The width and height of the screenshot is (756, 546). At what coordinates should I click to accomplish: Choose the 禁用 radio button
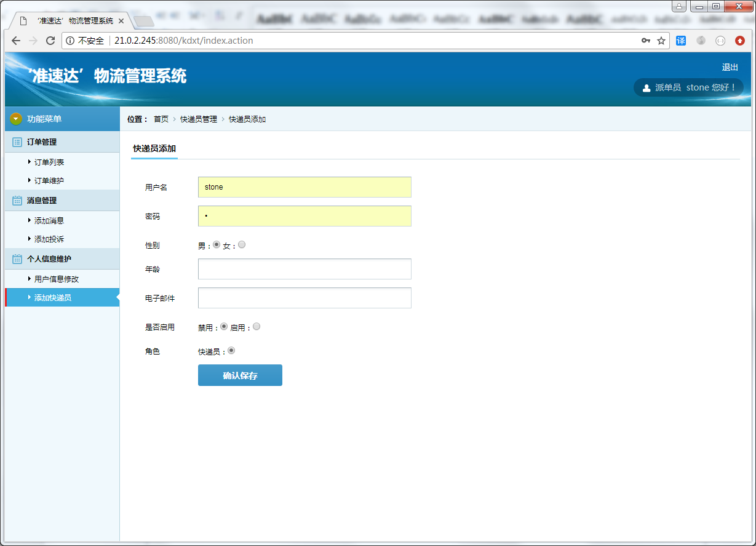[224, 326]
